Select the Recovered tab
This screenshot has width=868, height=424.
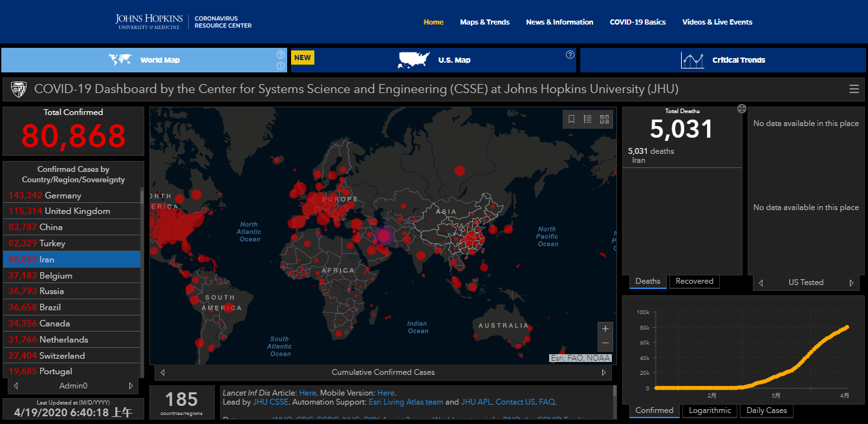[694, 281]
